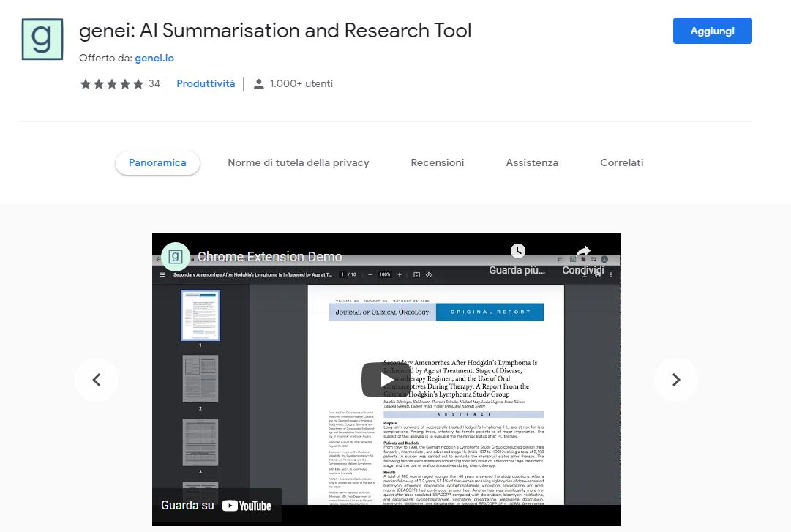Show the Correlati tab
791x532 pixels.
coord(622,163)
